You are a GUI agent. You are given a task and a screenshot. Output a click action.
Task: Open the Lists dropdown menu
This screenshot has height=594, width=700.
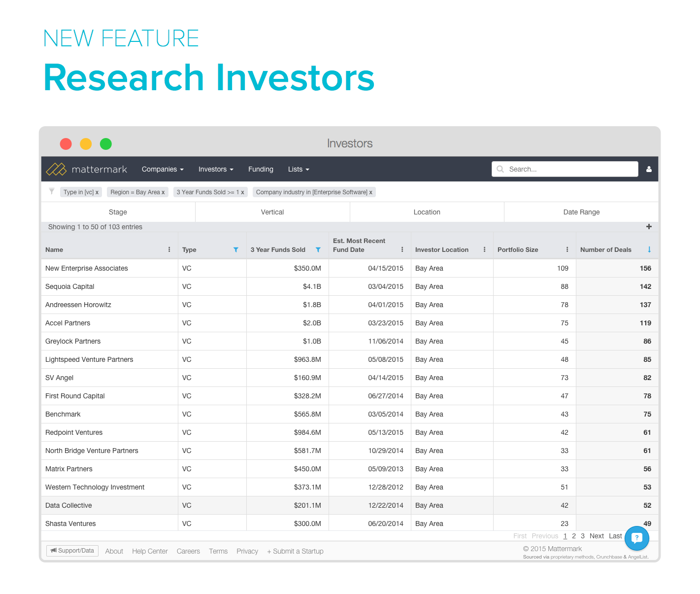tap(299, 169)
